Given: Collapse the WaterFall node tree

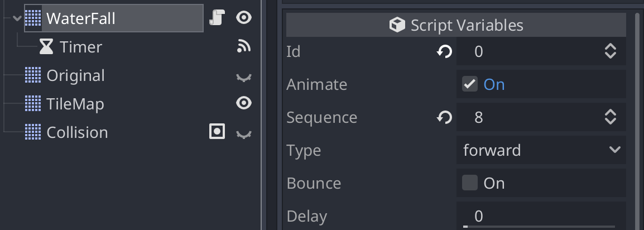Looking at the screenshot, I should coord(17,18).
